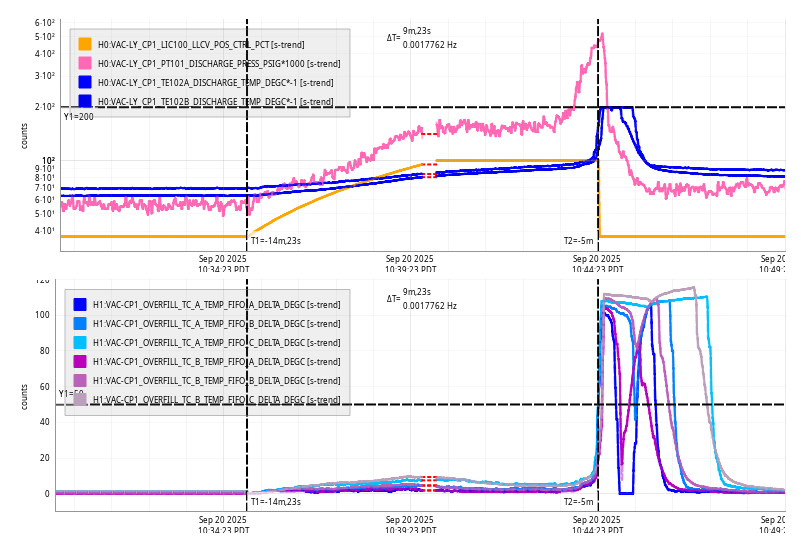Click the red dashed gap marker in top plot
This screenshot has height=551, width=804.
(428, 134)
